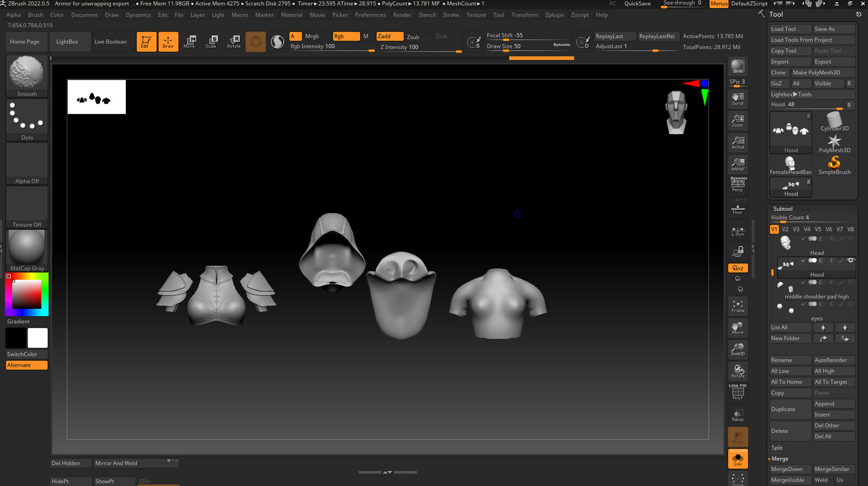Click the Frame view icon
This screenshot has height=486, width=868.
tap(738, 306)
